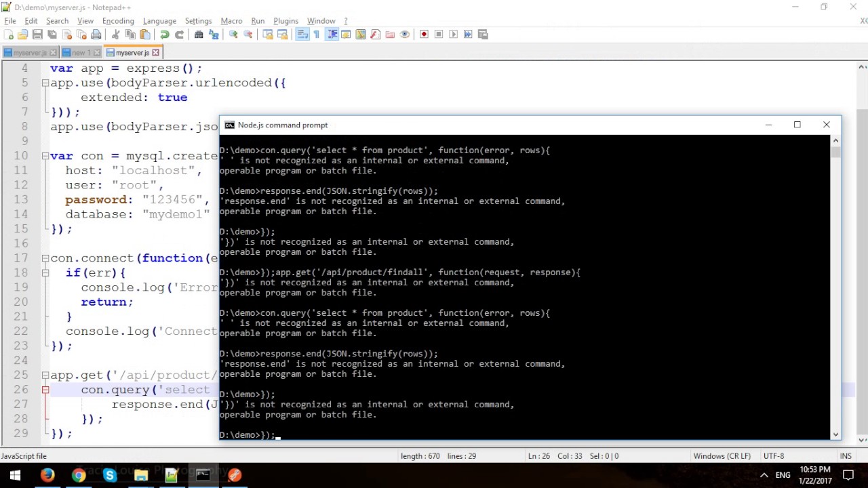Close the new 1 tab

(x=97, y=53)
